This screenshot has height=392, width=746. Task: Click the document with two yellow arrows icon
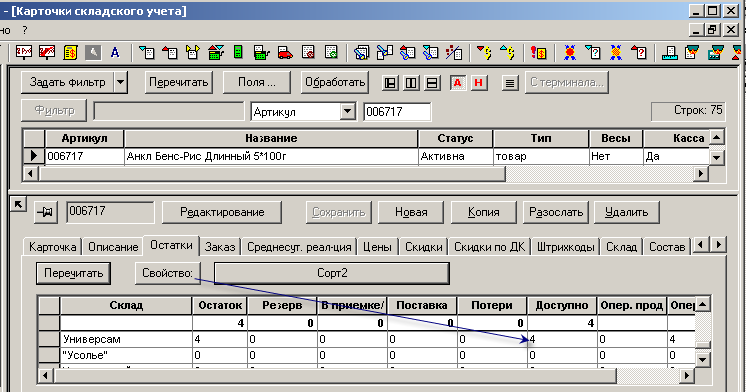(x=193, y=52)
